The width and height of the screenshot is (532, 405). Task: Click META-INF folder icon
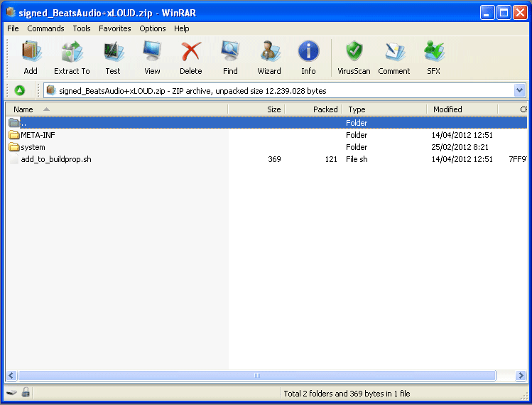[x=14, y=135]
